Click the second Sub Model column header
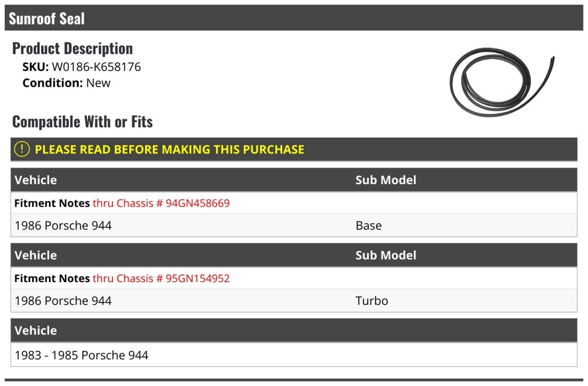Screen dimensions: 588x386 386,255
